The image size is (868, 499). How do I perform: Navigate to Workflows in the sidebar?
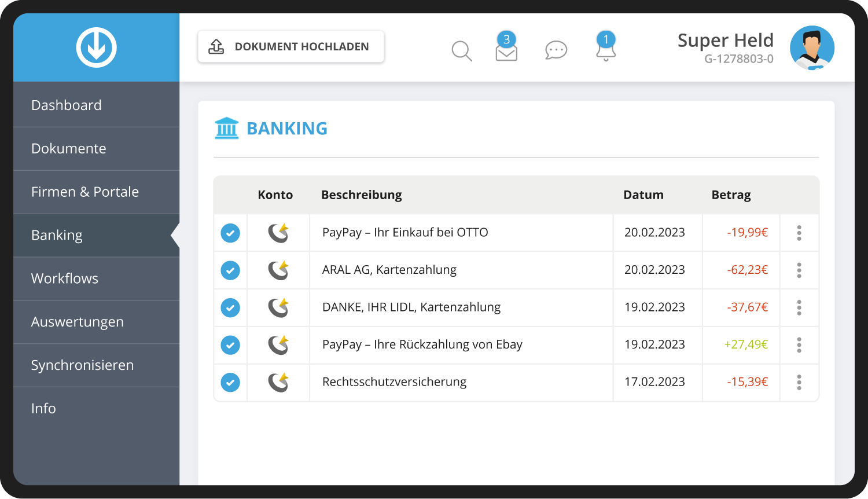click(65, 278)
